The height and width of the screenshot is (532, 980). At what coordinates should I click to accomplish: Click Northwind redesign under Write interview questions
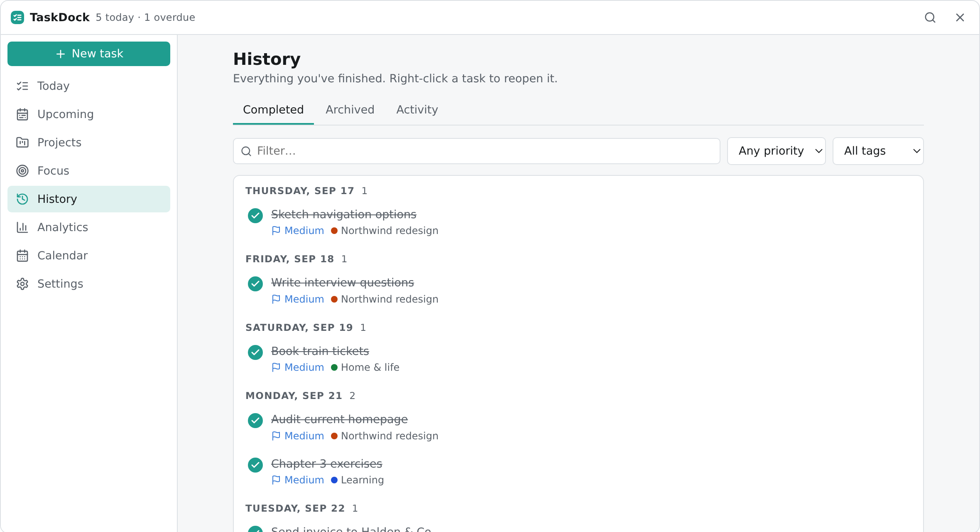390,299
